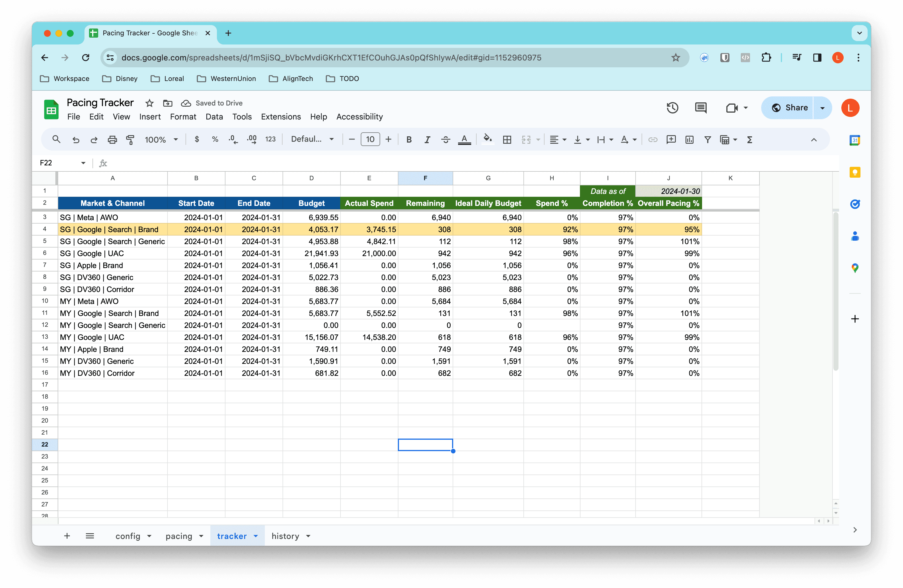
Task: Open the Data menu
Action: pos(214,117)
